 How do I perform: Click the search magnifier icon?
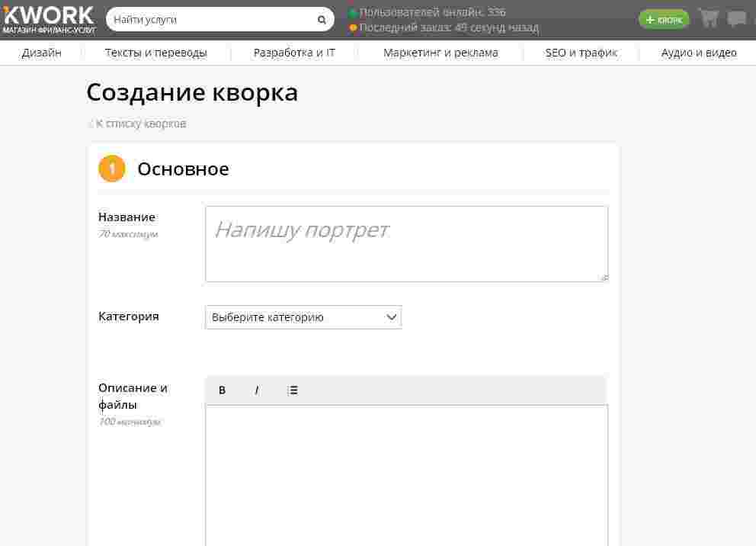coord(322,20)
